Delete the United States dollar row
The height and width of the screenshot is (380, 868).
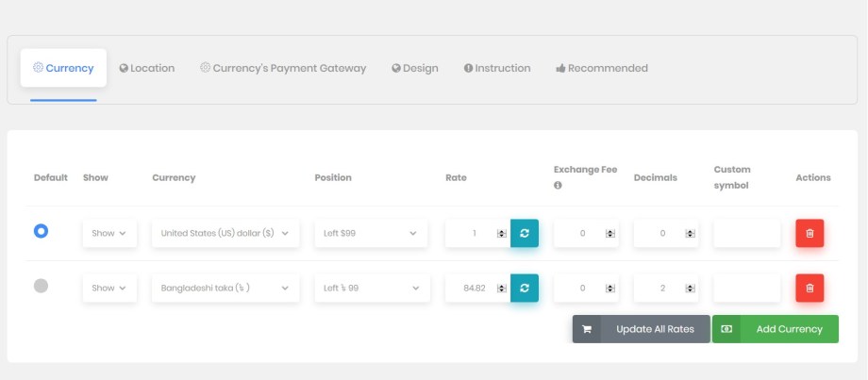[x=810, y=233]
